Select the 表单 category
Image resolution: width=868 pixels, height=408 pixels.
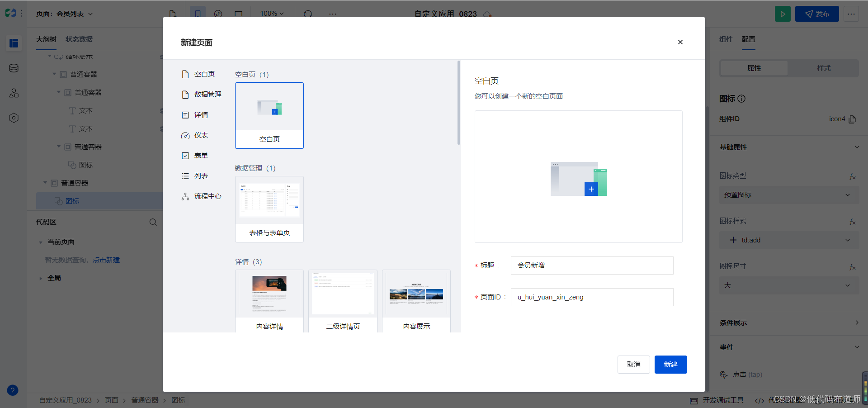pyautogui.click(x=195, y=156)
